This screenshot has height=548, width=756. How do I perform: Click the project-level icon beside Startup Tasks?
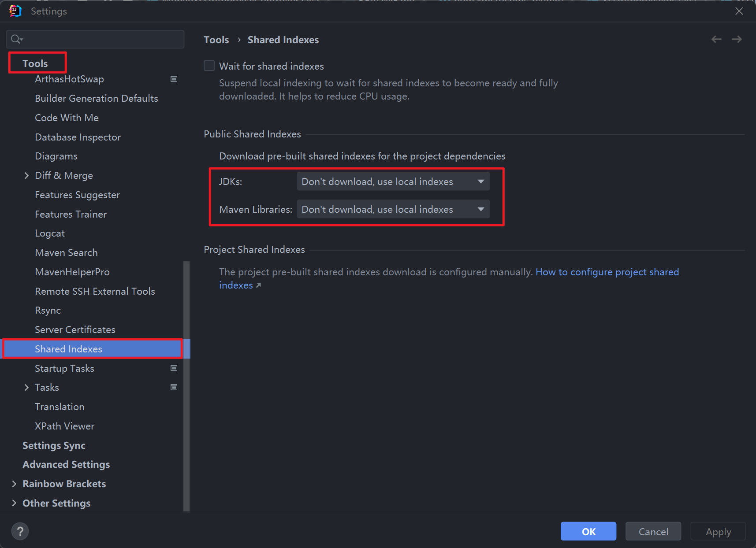tap(174, 368)
